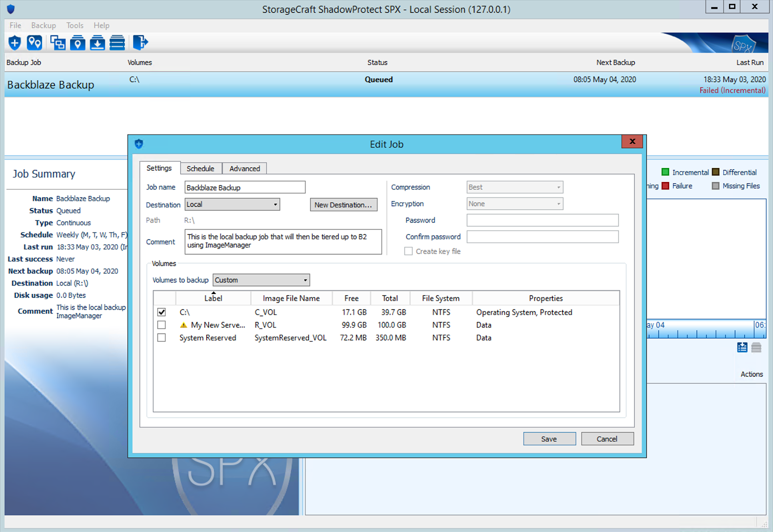Switch to the Schedule tab
The width and height of the screenshot is (773, 532).
[200, 168]
